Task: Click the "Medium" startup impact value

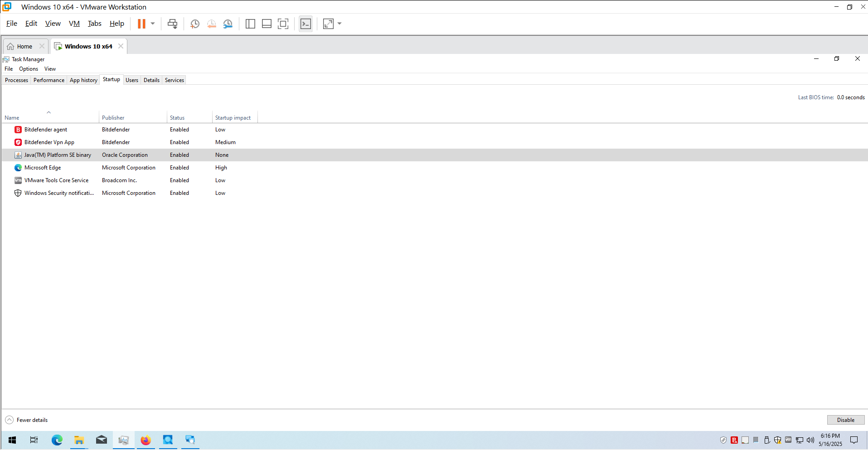Action: point(225,142)
